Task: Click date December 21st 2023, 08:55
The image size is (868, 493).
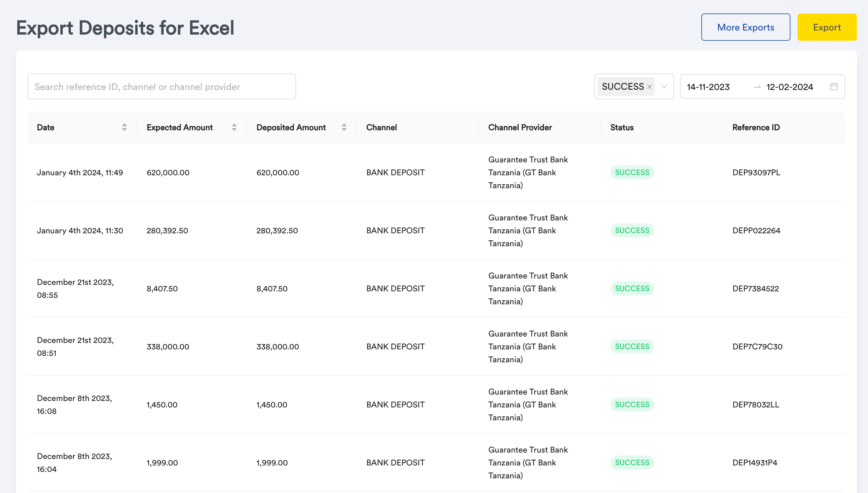Action: 76,288
